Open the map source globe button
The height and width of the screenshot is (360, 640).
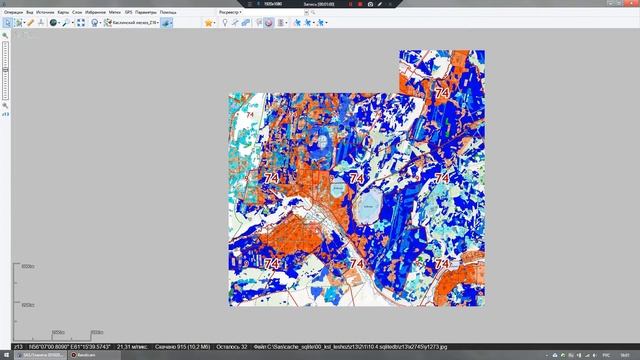point(53,23)
